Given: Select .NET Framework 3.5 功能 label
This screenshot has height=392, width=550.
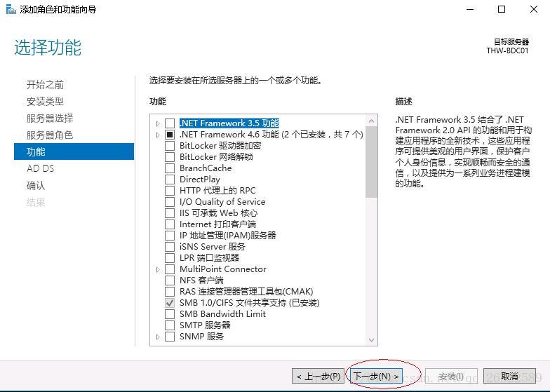Looking at the screenshot, I should coord(229,123).
